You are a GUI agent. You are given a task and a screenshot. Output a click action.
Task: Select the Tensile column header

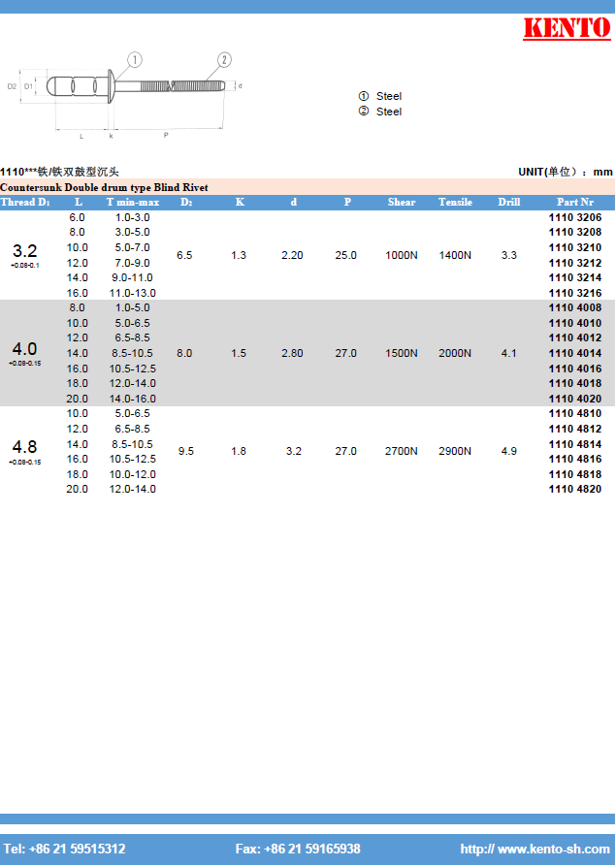[455, 202]
